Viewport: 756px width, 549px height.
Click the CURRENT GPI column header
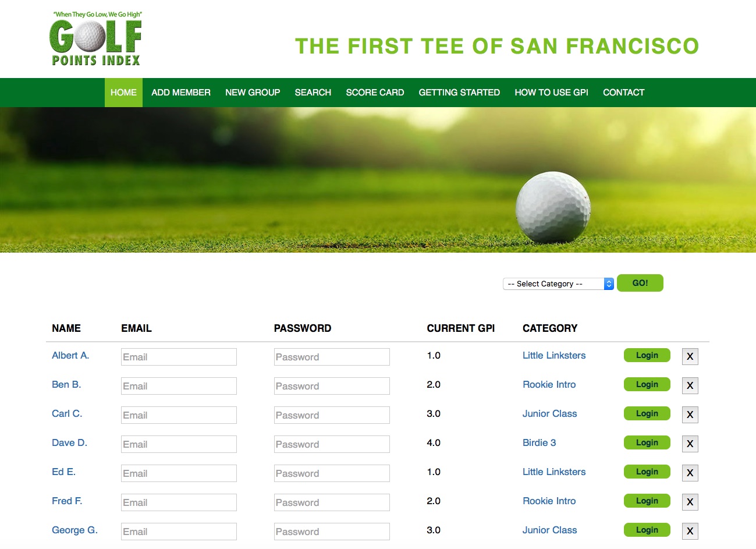[x=460, y=328]
